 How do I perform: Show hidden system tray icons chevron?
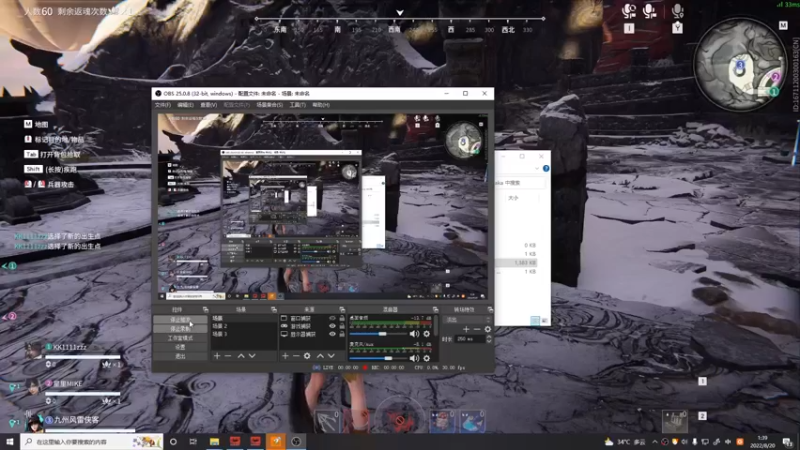click(655, 442)
